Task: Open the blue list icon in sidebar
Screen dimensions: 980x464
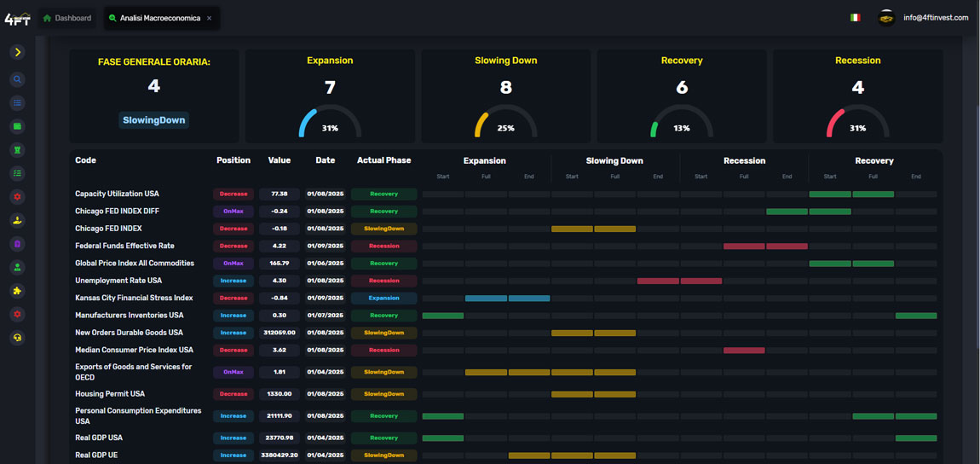Action: click(17, 103)
